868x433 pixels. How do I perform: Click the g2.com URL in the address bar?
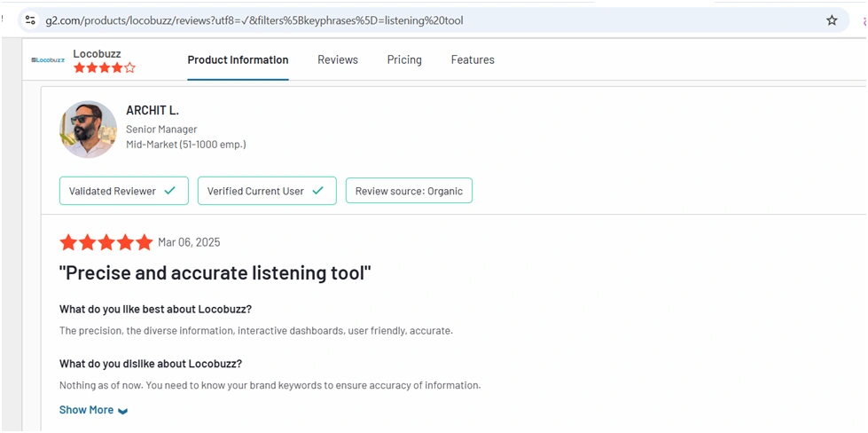(254, 21)
